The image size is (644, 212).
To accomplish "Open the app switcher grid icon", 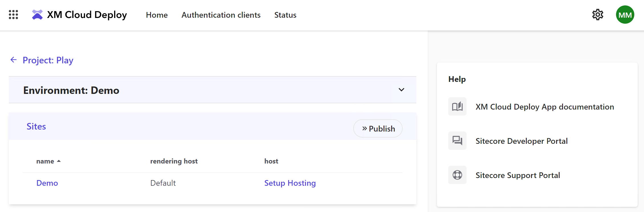I will tap(13, 15).
